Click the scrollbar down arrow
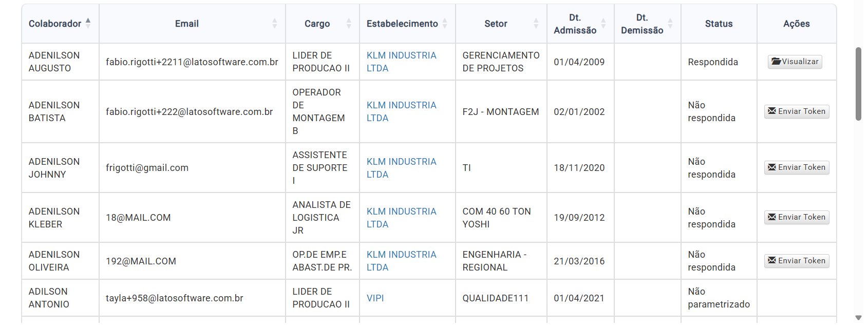Screen dimensions: 868x327 858,318
